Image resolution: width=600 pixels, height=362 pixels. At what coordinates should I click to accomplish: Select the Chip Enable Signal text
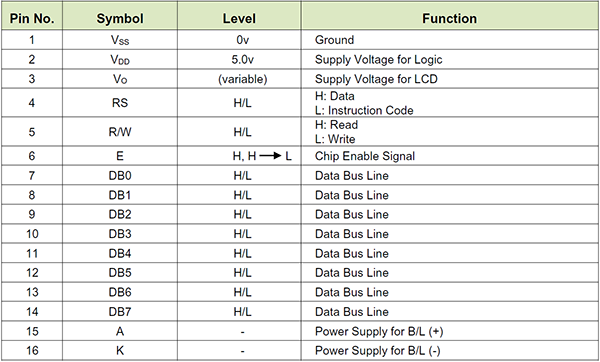click(365, 156)
